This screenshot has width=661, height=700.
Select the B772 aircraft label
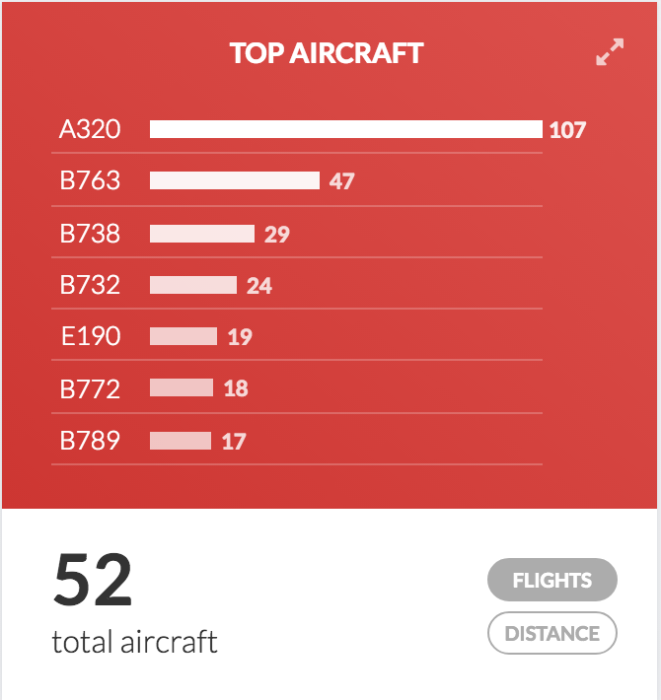pos(90,388)
